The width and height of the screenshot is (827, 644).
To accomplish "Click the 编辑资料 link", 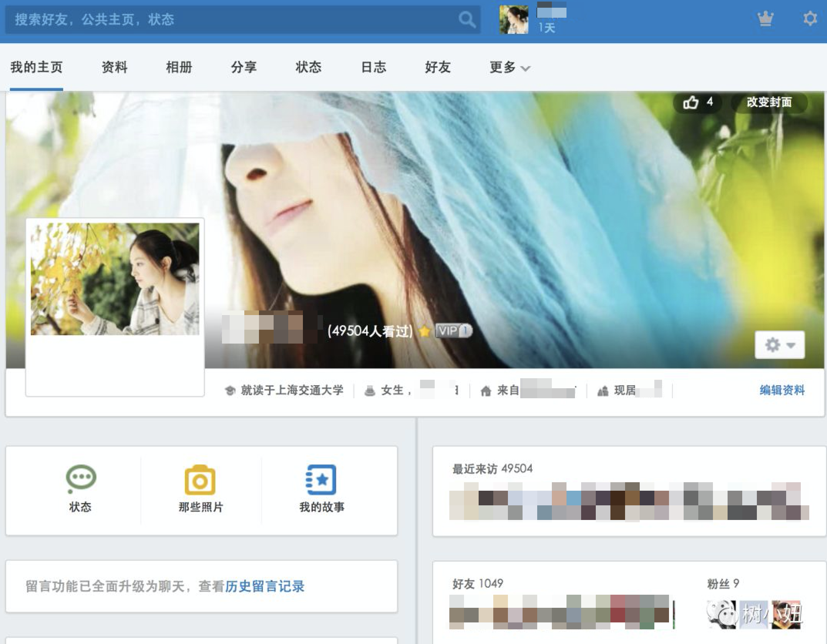I will click(x=782, y=390).
